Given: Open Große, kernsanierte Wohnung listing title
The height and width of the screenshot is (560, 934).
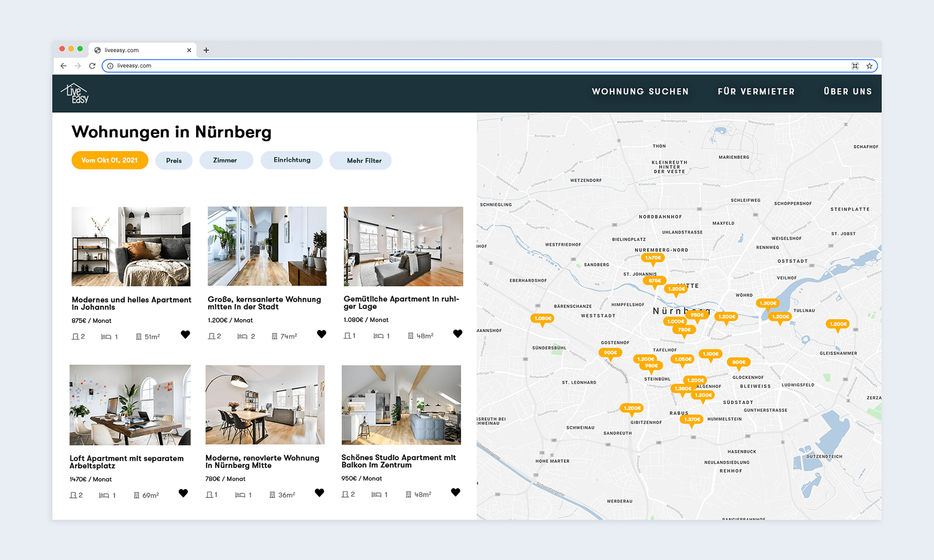Looking at the screenshot, I should (264, 303).
